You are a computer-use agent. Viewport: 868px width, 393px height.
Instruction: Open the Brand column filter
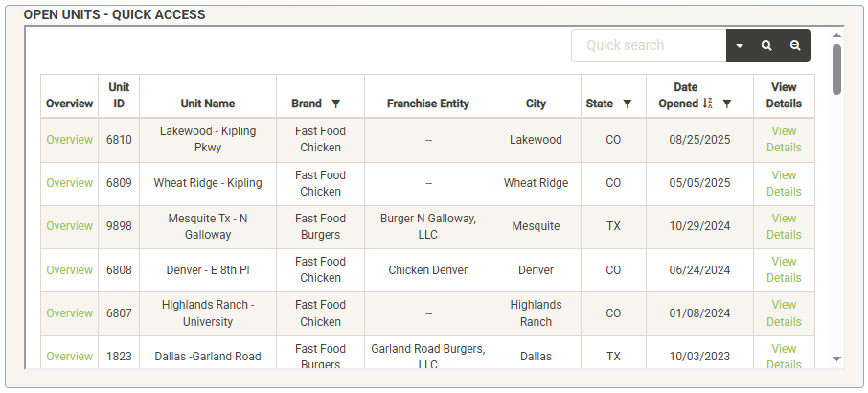click(335, 104)
